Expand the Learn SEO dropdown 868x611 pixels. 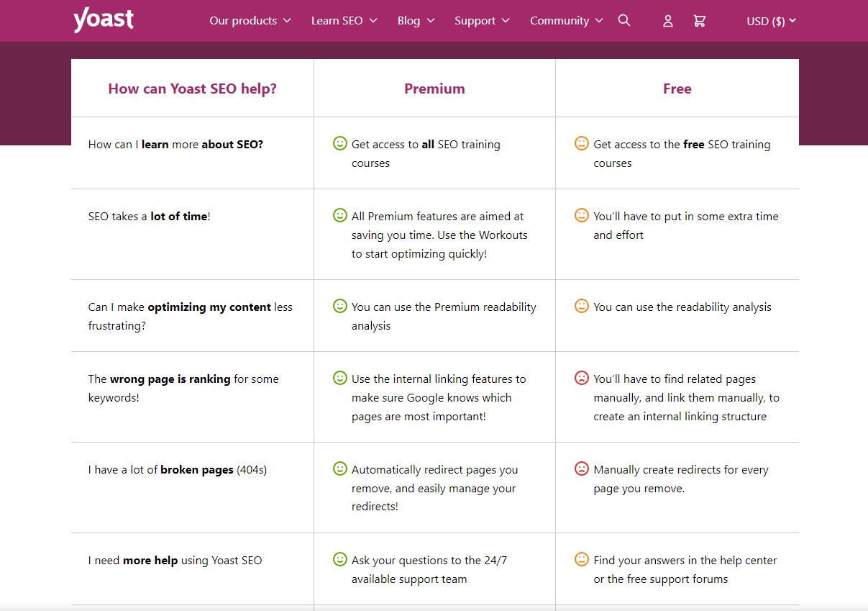click(344, 21)
